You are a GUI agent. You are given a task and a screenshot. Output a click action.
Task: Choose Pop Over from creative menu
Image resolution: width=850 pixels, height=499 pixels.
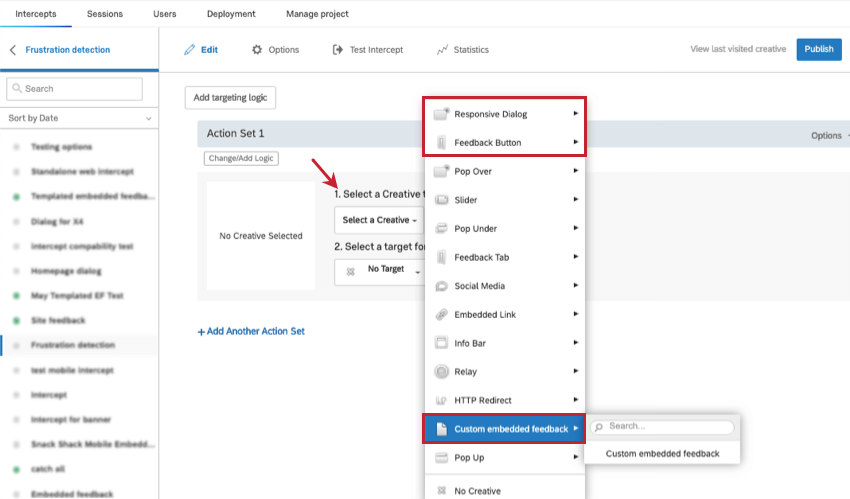coord(473,171)
